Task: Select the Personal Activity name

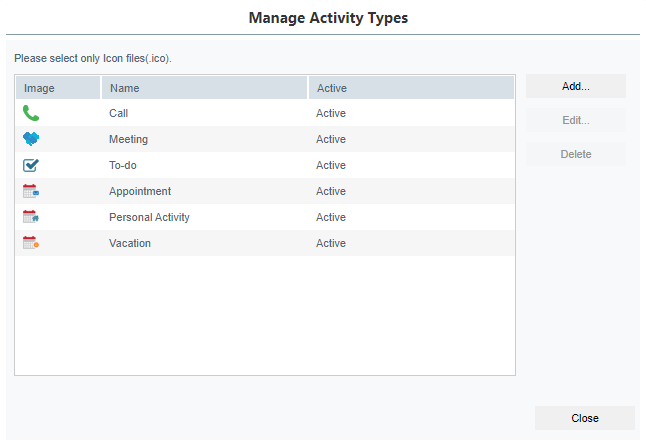Action: click(x=149, y=217)
